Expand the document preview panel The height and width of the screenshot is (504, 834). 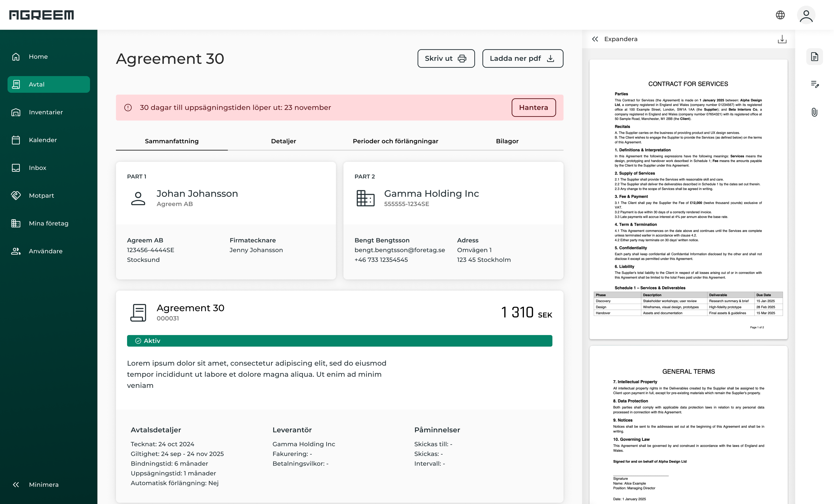coord(615,39)
